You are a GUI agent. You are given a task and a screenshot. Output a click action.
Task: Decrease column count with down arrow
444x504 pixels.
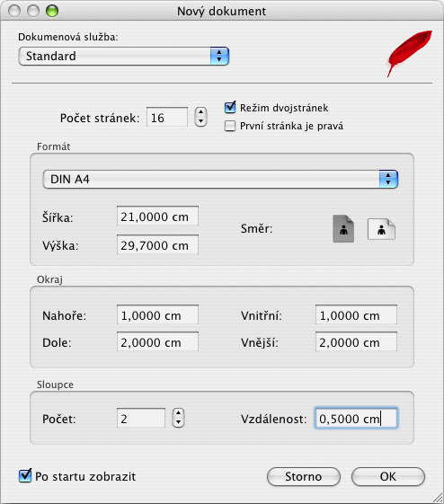coord(179,422)
